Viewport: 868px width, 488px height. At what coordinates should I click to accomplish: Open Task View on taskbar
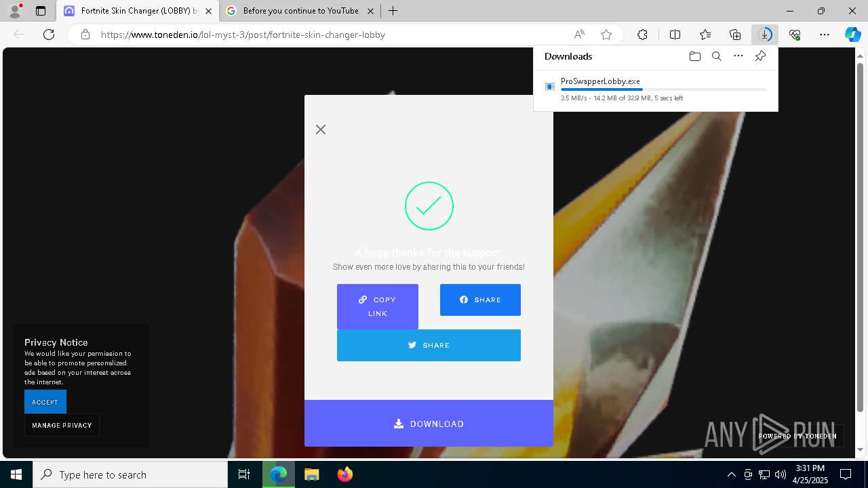click(x=244, y=474)
